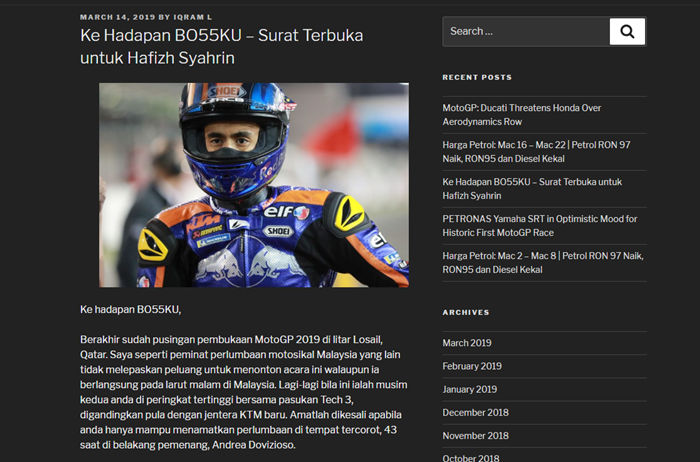Open author Iqram L's profile link
This screenshot has width=700, height=462.
coord(194,17)
